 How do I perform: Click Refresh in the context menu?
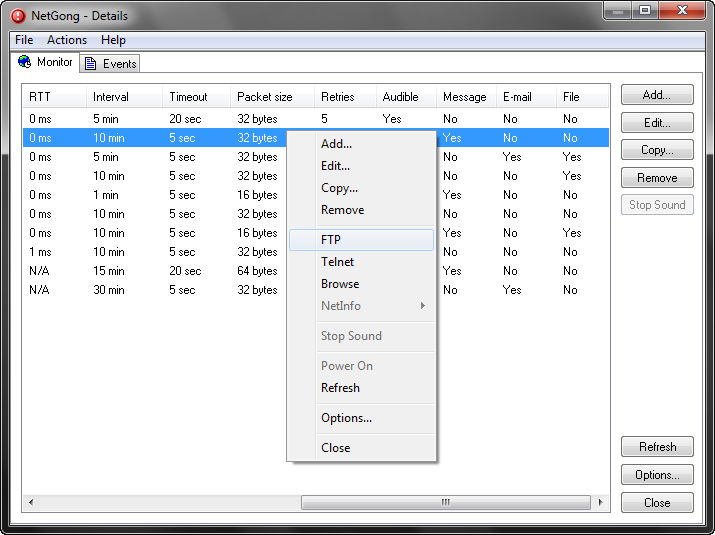340,388
